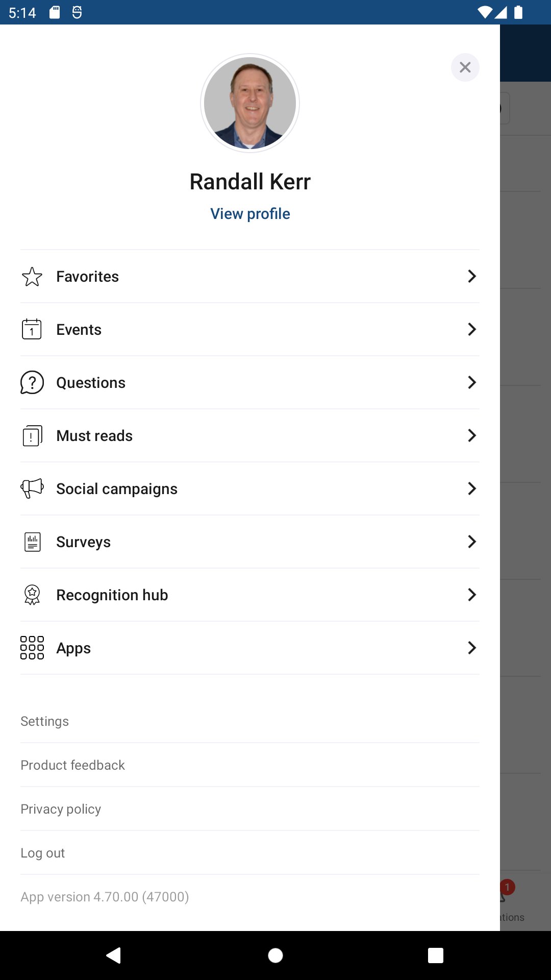Image resolution: width=551 pixels, height=980 pixels.
Task: Tap the Questions speech bubble icon
Action: [32, 383]
